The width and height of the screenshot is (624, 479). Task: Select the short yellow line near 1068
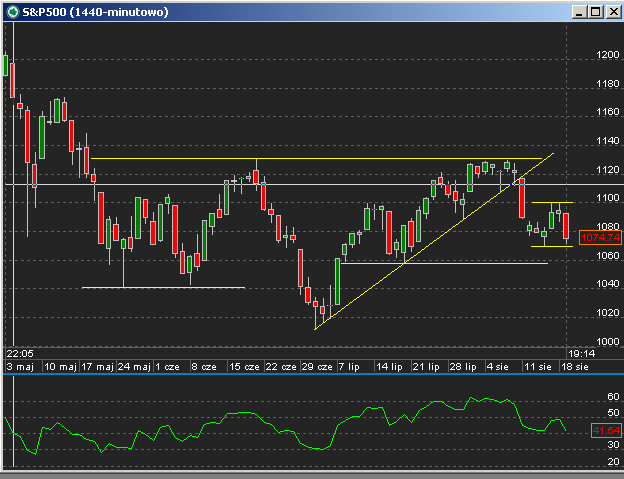552,247
